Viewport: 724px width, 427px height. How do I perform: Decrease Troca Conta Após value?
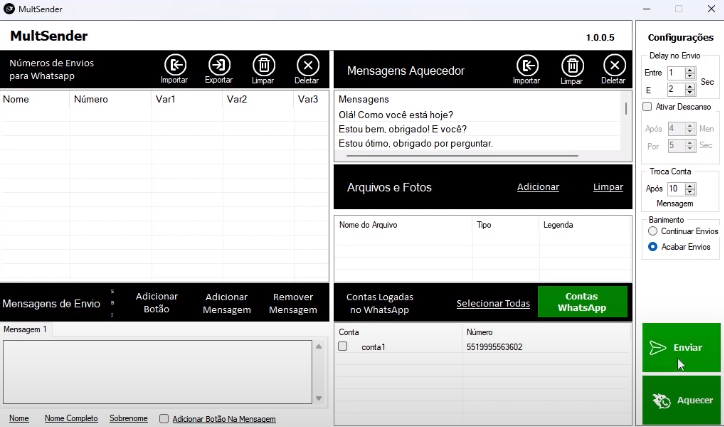tap(690, 192)
